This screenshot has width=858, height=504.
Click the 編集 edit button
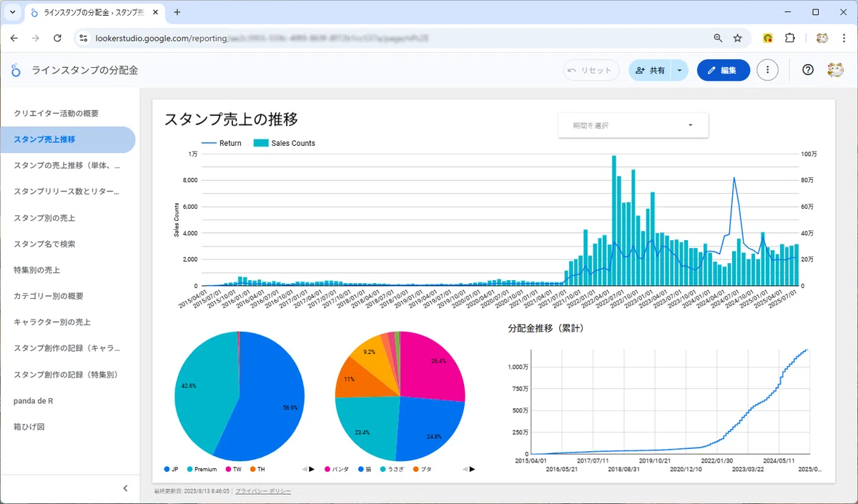click(723, 70)
